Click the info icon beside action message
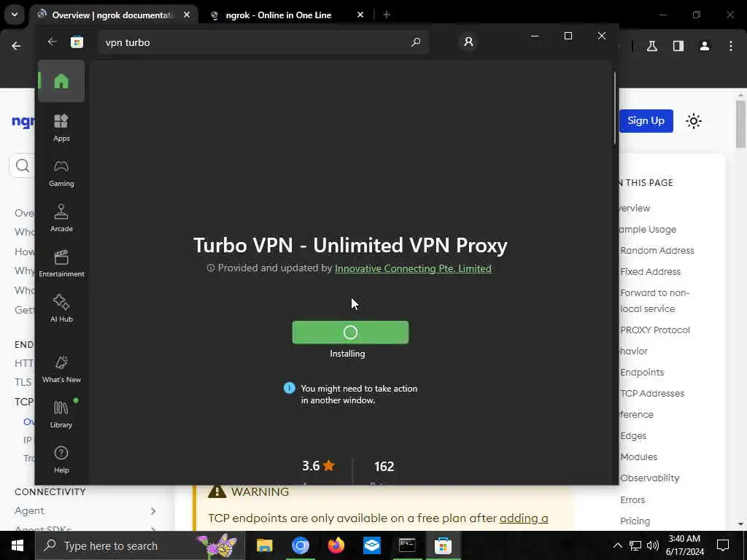The height and width of the screenshot is (560, 747). [x=289, y=388]
